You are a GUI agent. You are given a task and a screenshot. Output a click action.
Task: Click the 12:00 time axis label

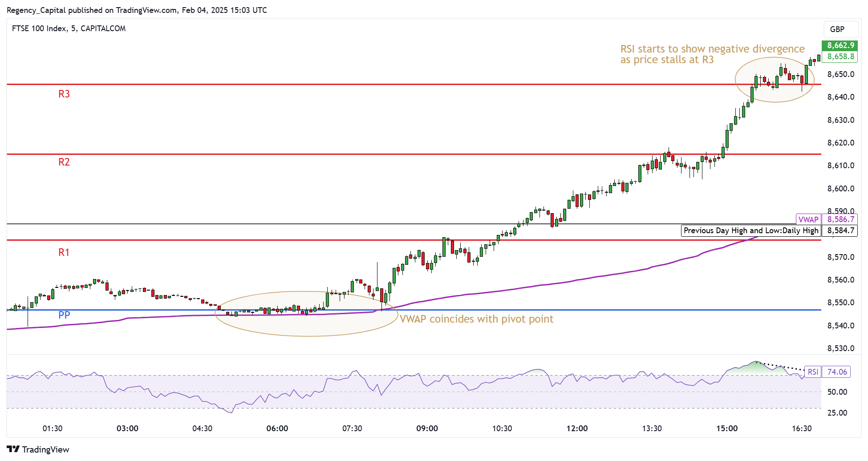point(577,429)
